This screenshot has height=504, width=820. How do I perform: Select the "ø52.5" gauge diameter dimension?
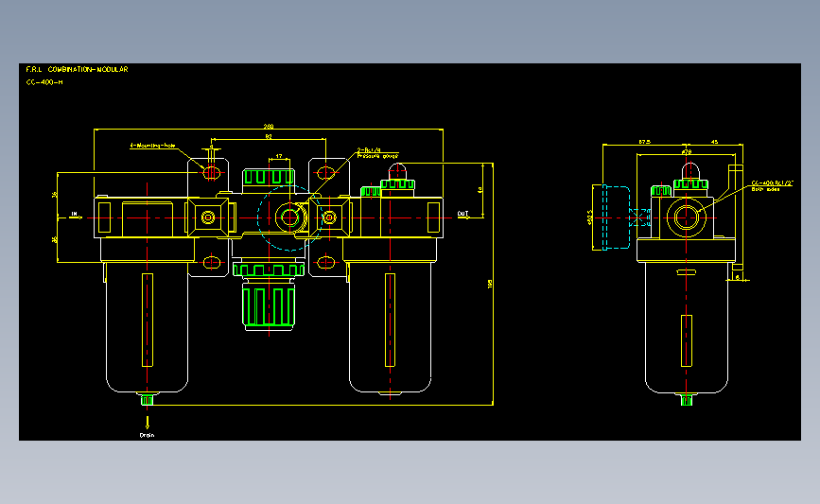[x=590, y=217]
